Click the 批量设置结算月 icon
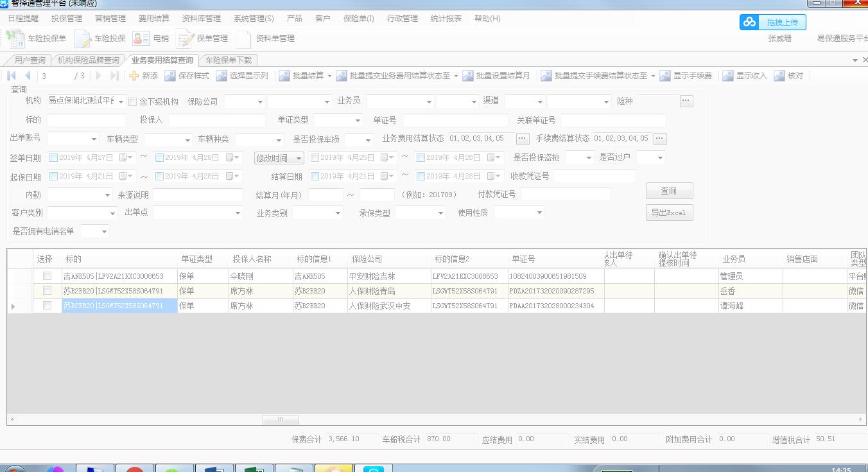 467,76
